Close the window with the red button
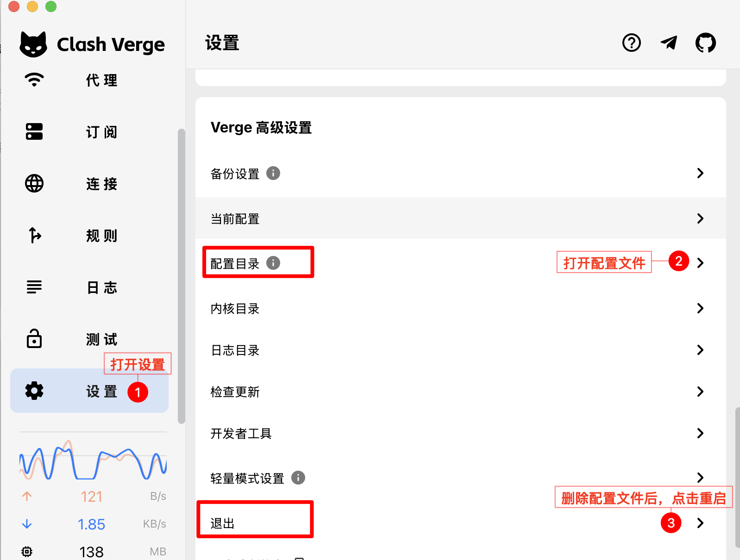Viewport: 740px width, 560px height. [x=14, y=6]
